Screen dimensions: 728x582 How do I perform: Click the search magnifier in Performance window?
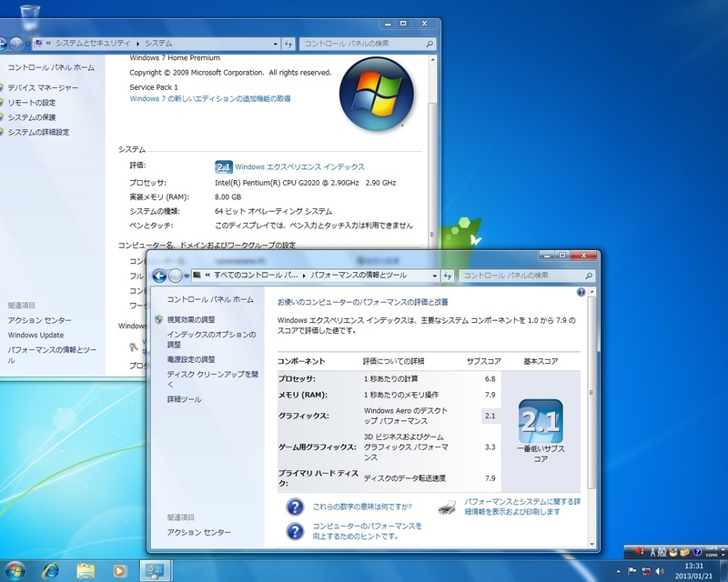[589, 276]
